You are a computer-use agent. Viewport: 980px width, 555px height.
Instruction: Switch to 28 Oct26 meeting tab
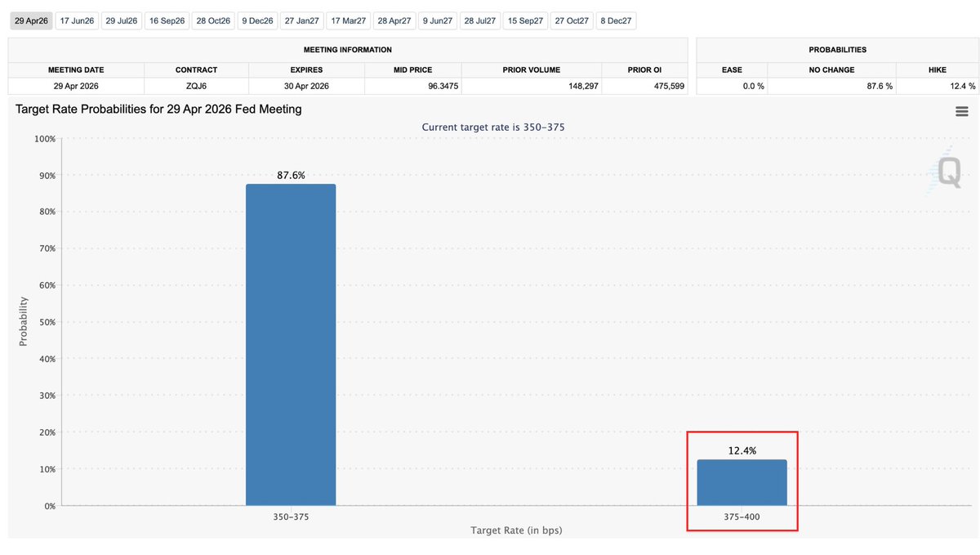[x=212, y=21]
